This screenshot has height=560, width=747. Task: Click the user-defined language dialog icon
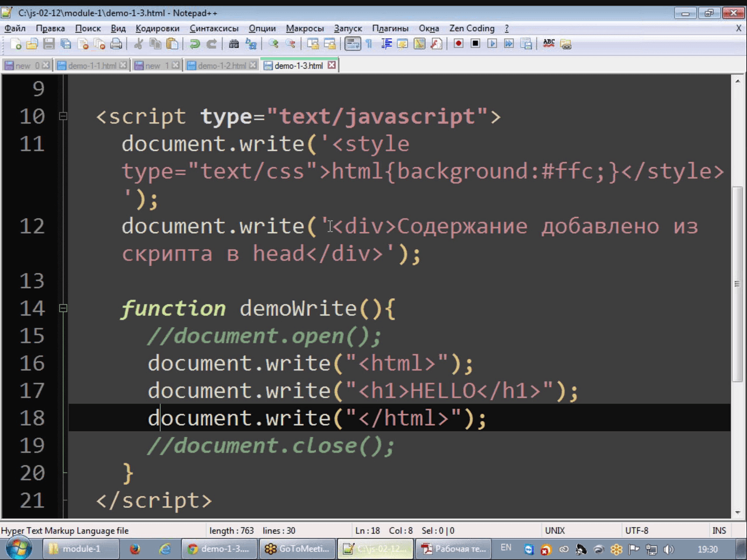point(403,44)
